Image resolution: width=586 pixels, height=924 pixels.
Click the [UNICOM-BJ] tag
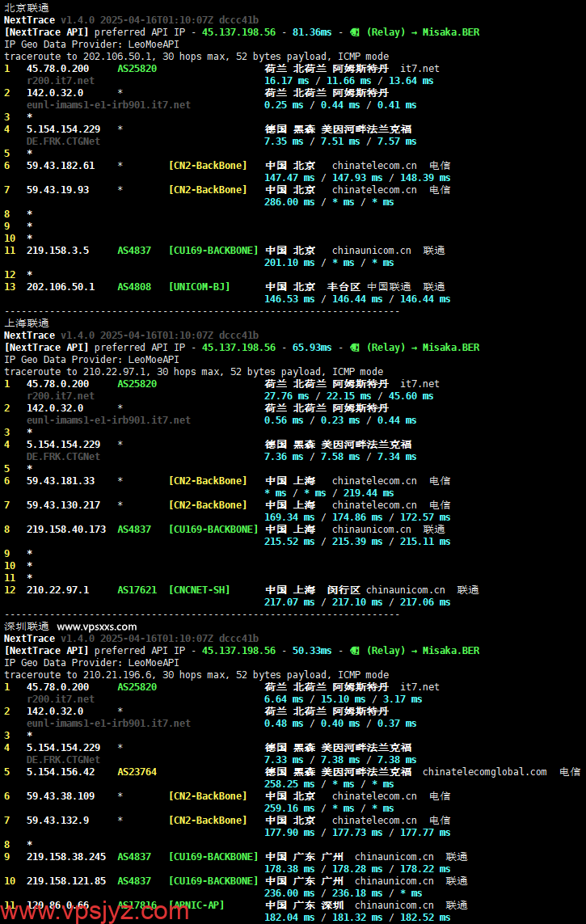pyautogui.click(x=199, y=287)
